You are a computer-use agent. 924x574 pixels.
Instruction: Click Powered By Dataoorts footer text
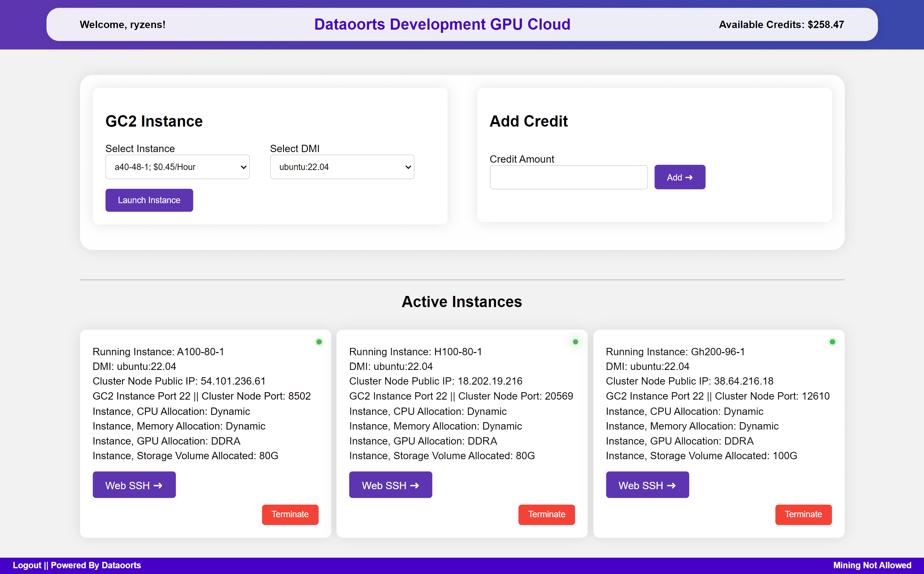pos(96,565)
